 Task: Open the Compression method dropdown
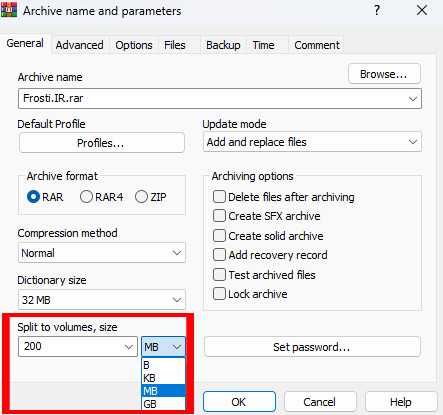tap(102, 253)
